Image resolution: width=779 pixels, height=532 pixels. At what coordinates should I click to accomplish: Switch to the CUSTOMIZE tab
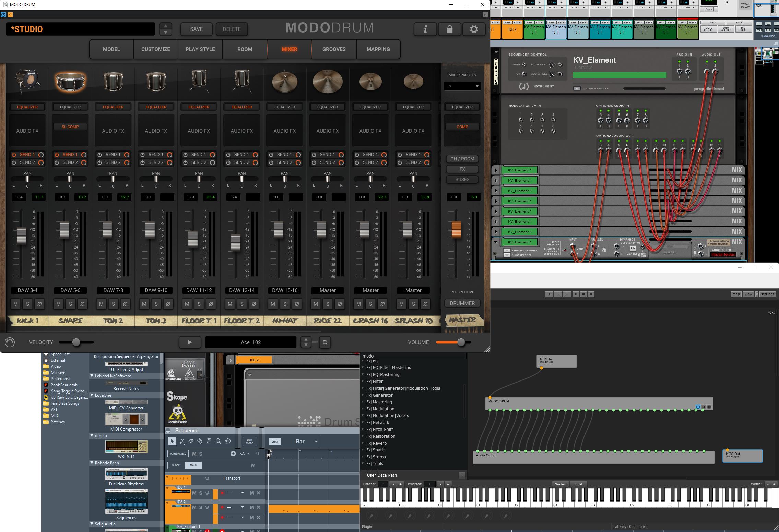[156, 49]
